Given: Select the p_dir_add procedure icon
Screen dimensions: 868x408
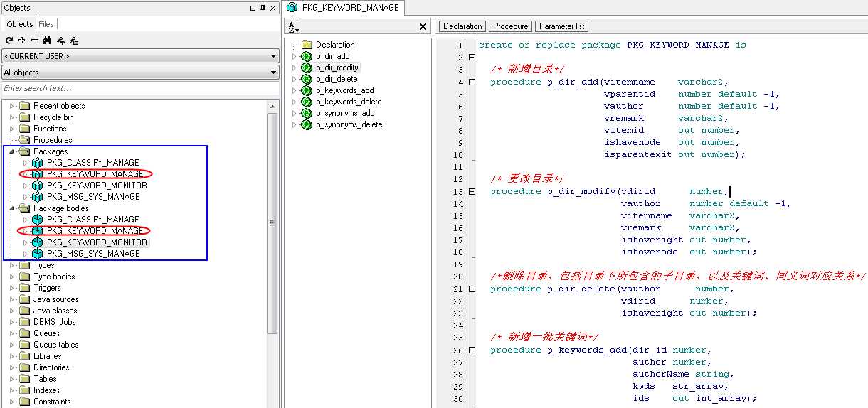Looking at the screenshot, I should [307, 56].
